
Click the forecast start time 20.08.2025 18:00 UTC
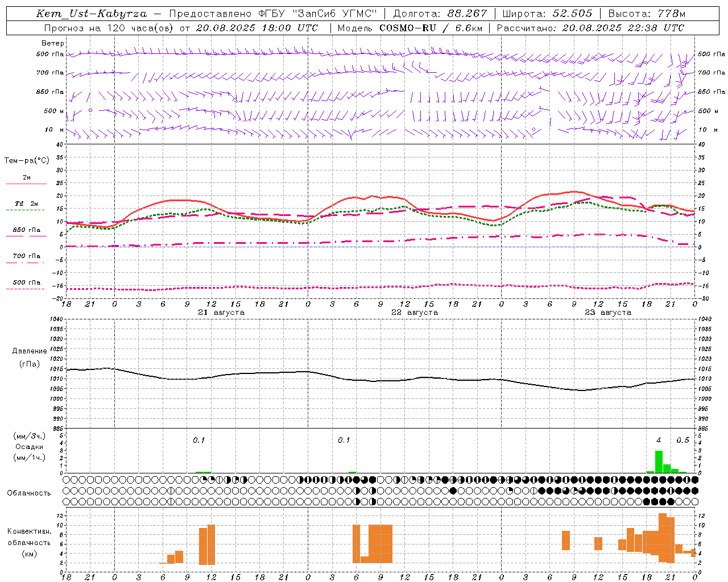point(257,28)
